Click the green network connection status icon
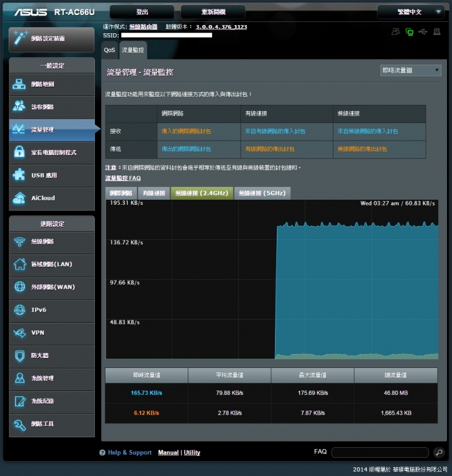This screenshot has height=476, width=452. coord(409,31)
